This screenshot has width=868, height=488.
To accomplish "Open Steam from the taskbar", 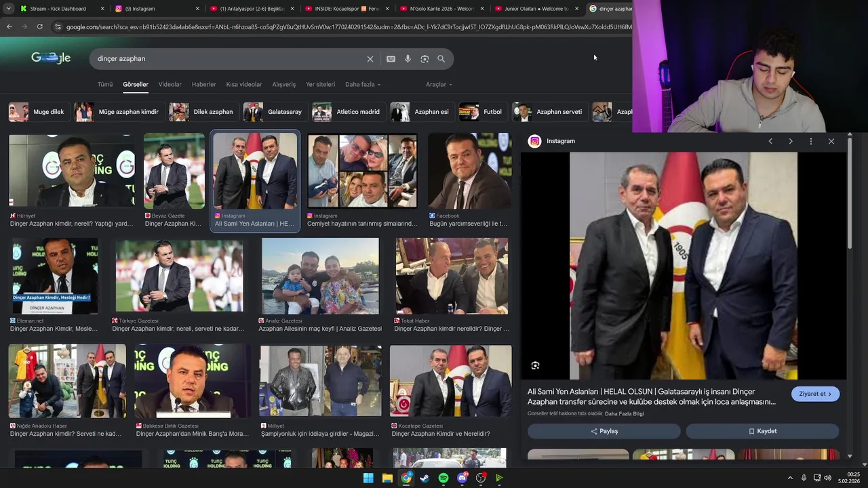I will tap(425, 478).
